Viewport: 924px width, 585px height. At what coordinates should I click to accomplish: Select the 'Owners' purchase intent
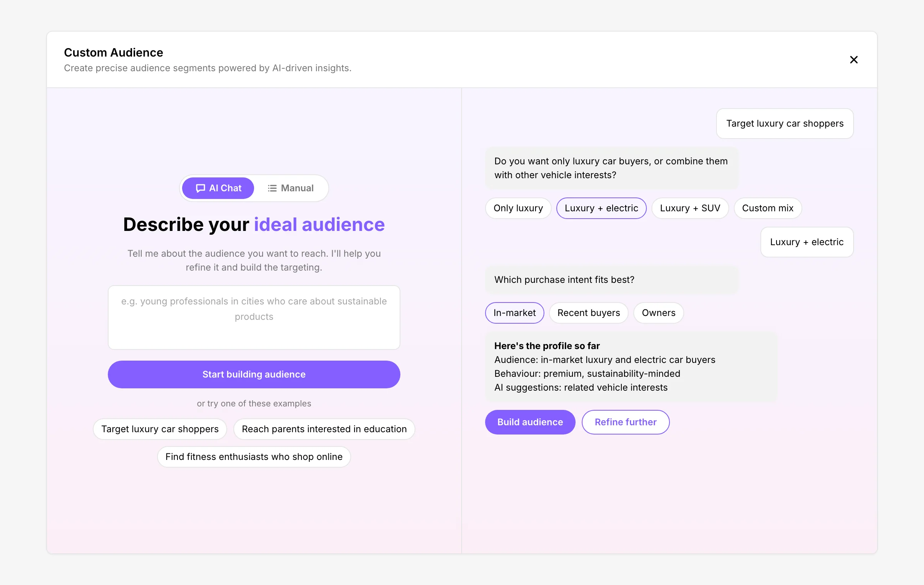click(659, 313)
